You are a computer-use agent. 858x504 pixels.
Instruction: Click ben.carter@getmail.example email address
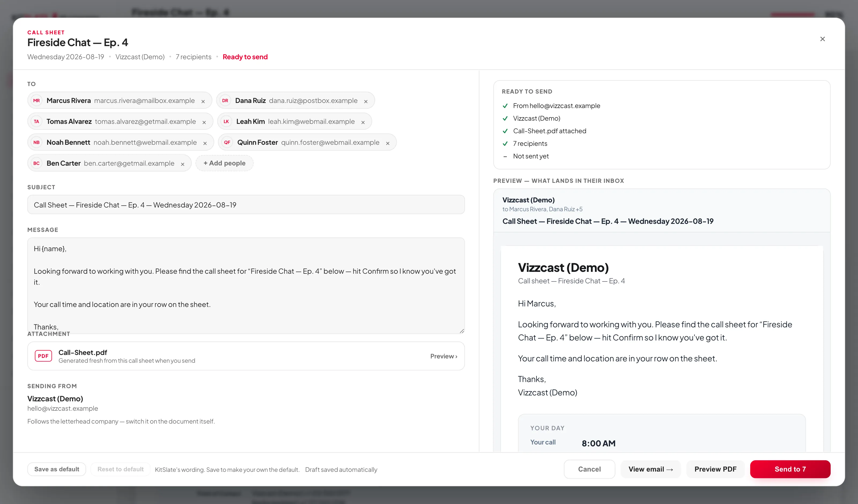pos(129,164)
